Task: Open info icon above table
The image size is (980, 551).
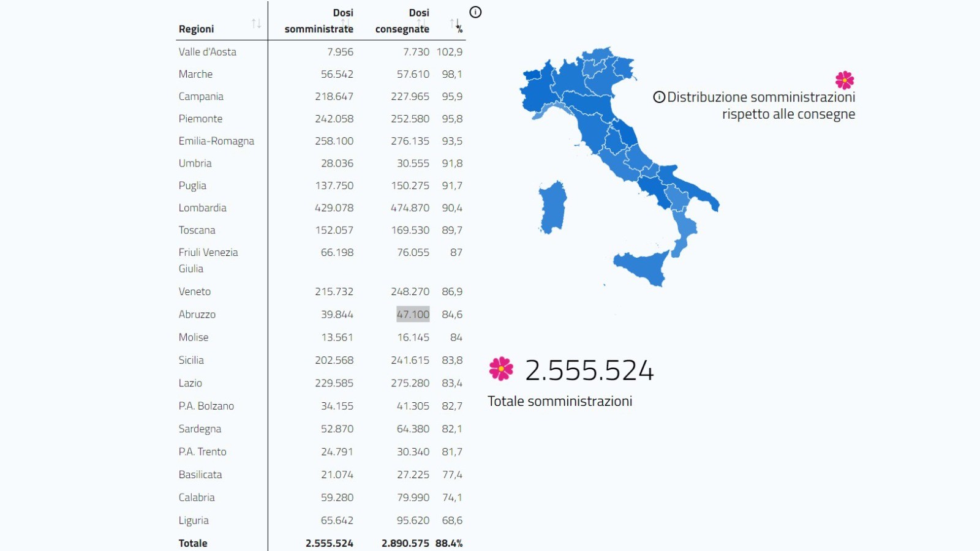Action: pos(475,12)
